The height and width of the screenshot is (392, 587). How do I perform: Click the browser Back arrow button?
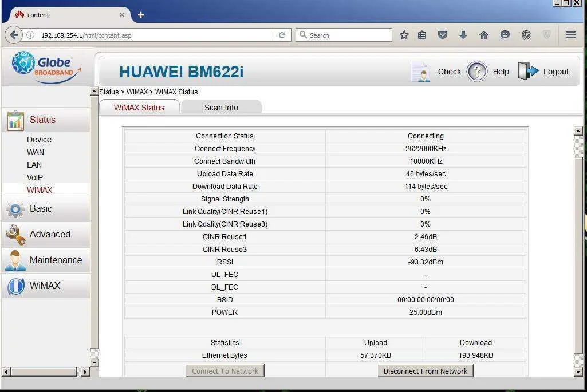point(14,35)
